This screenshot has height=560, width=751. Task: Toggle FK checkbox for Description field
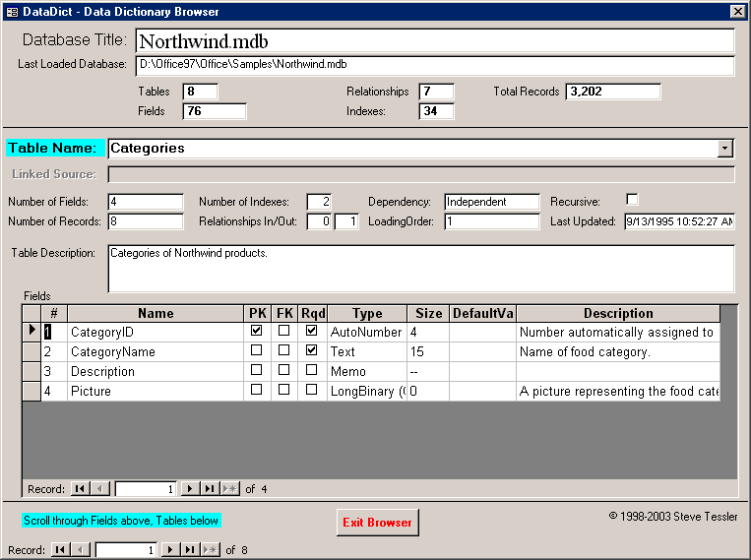pyautogui.click(x=284, y=370)
